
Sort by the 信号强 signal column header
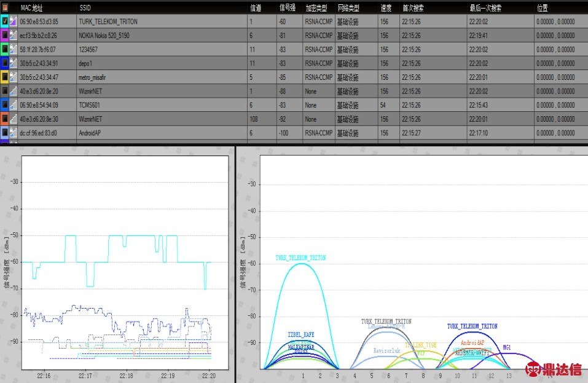288,8
